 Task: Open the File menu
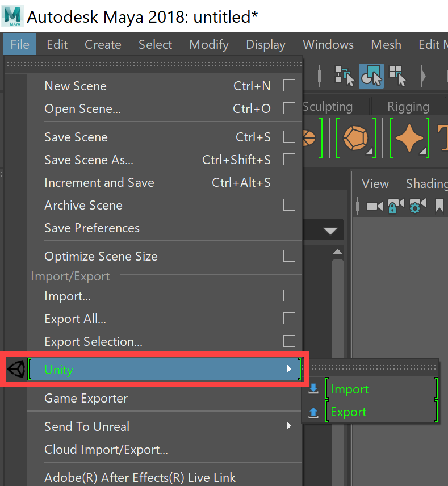pos(20,44)
